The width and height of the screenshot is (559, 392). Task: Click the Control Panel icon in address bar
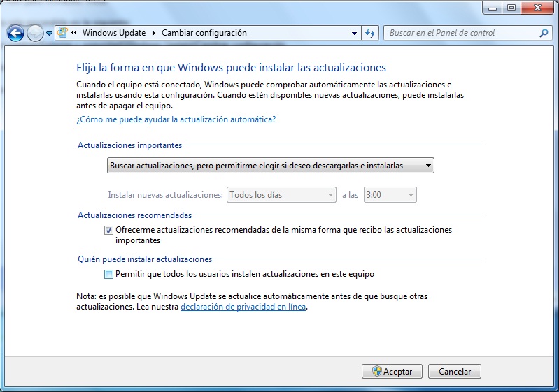click(x=62, y=33)
